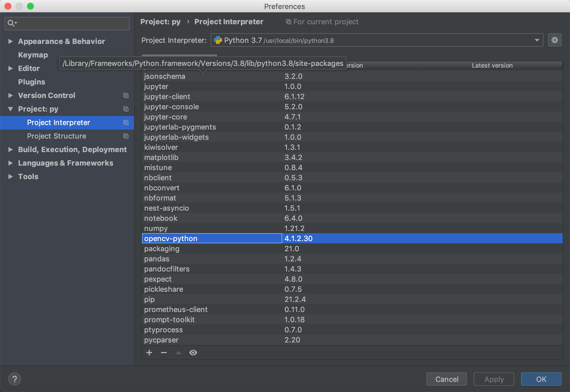Viewport: 570px width, 392px height.
Task: Select the pandas package row
Action: click(x=352, y=259)
